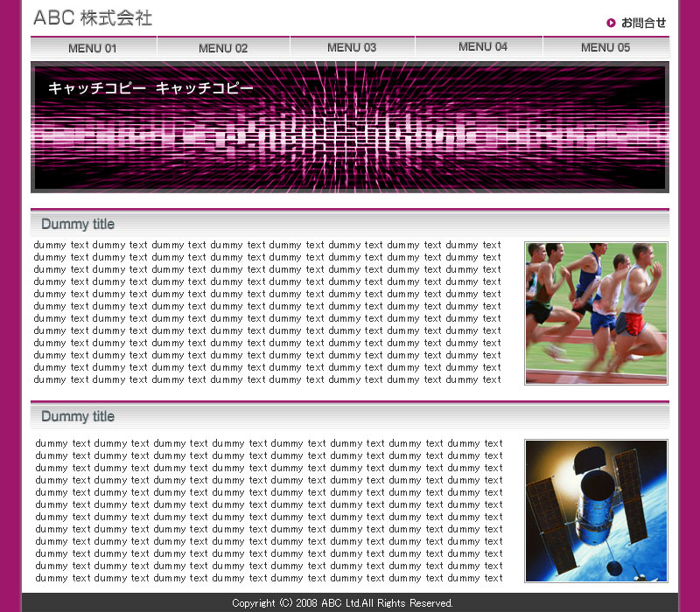
Task: Click the second キャッチコピー phrase in banner
Action: (205, 88)
